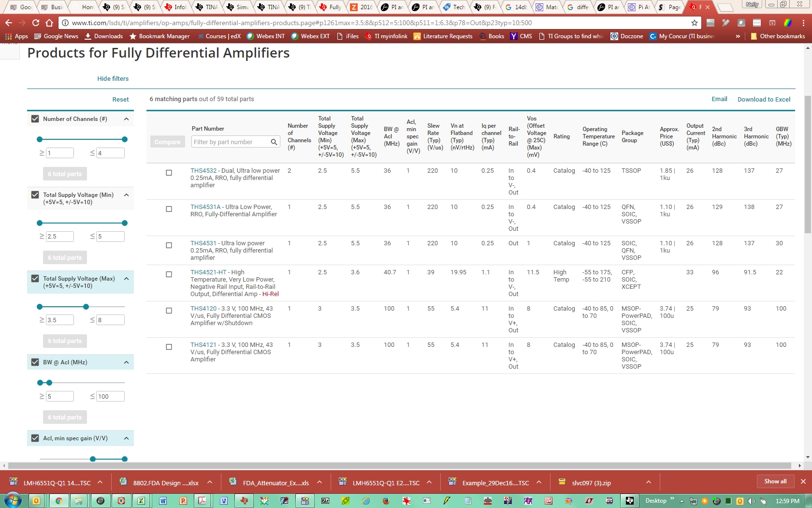Open the Apps grid shortcut in bookmarks bar

coord(16,36)
